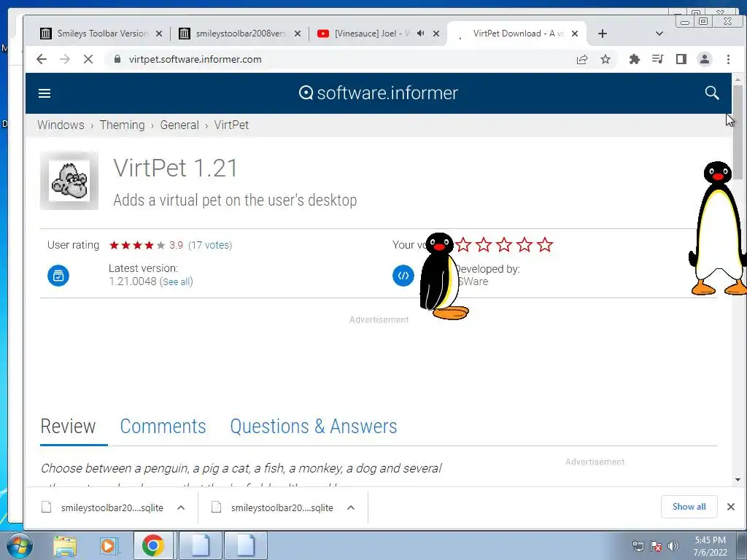Expand first sqlite download options chevron
The image size is (747, 560).
tap(181, 507)
